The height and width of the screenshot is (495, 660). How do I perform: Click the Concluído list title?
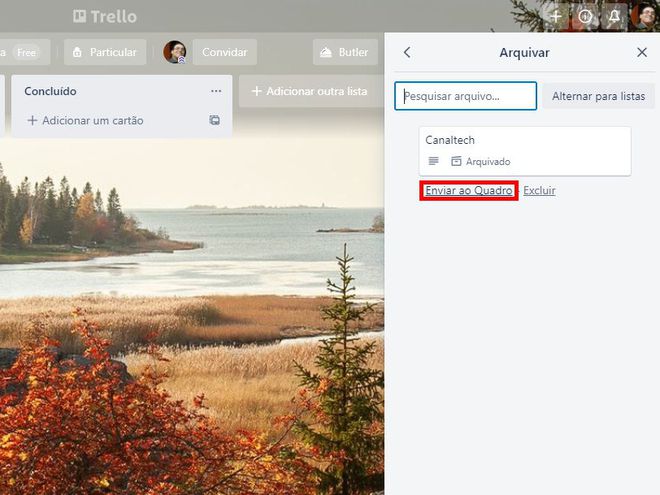point(51,91)
